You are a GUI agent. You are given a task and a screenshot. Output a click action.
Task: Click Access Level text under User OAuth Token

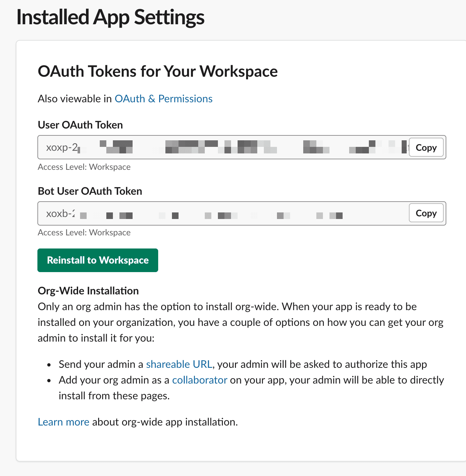(x=84, y=167)
